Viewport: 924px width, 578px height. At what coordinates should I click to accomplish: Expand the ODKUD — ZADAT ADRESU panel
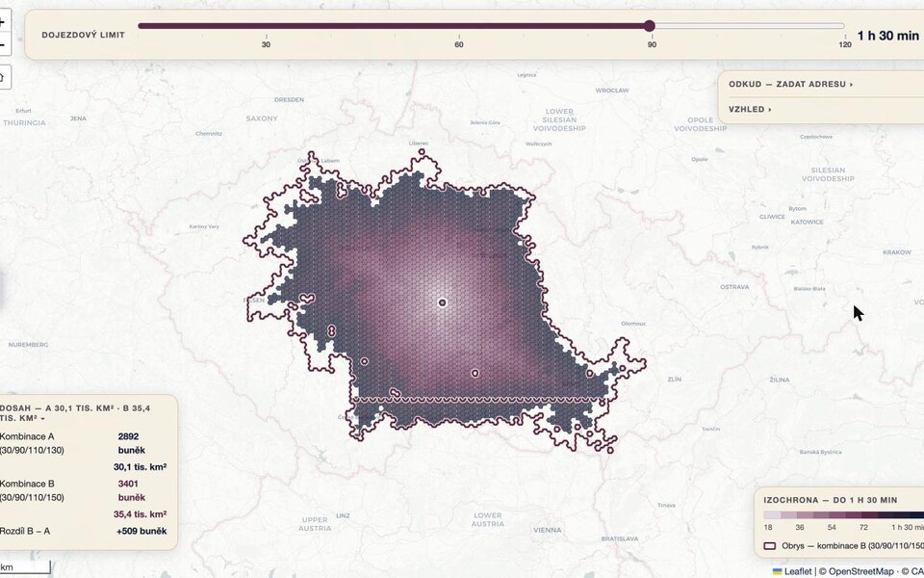(x=791, y=85)
